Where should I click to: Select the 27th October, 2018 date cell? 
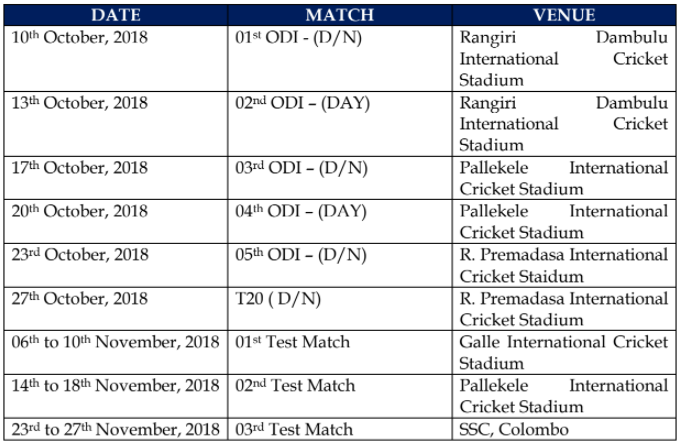pyautogui.click(x=116, y=308)
